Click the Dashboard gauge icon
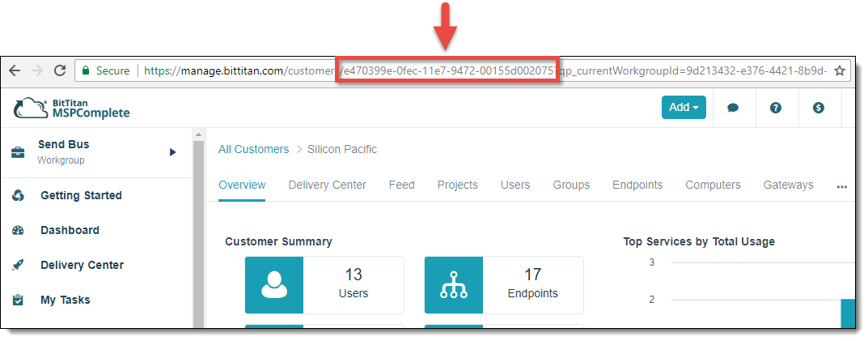Screen dimensions: 868x341 19,231
